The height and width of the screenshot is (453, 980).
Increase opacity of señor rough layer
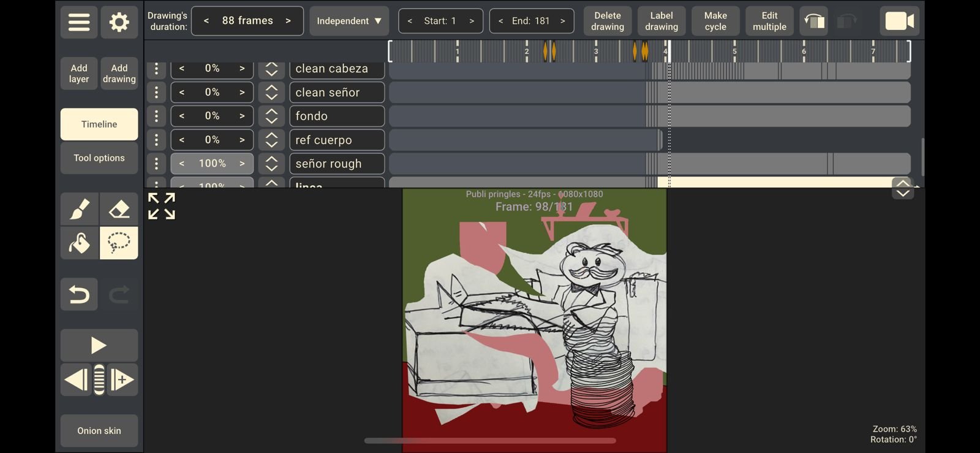(242, 164)
